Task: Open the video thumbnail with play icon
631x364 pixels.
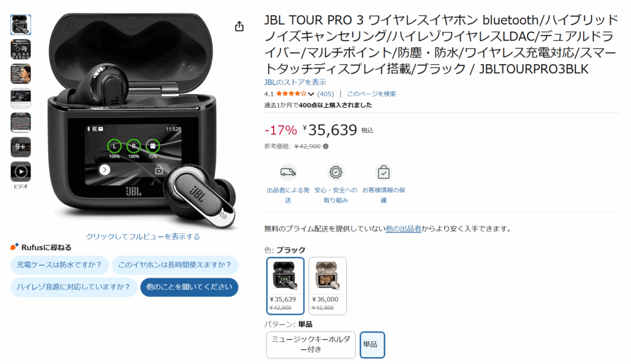Action: click(20, 172)
